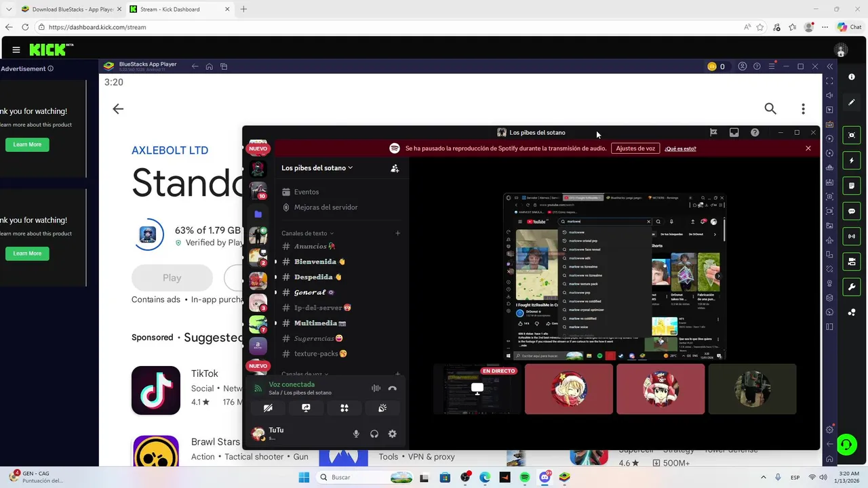Screen dimensions: 868x488
Task: Open activities icon in voice panel
Action: click(x=344, y=408)
